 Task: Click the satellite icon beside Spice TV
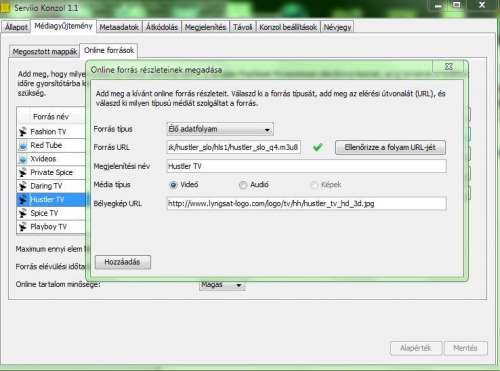tap(22, 213)
